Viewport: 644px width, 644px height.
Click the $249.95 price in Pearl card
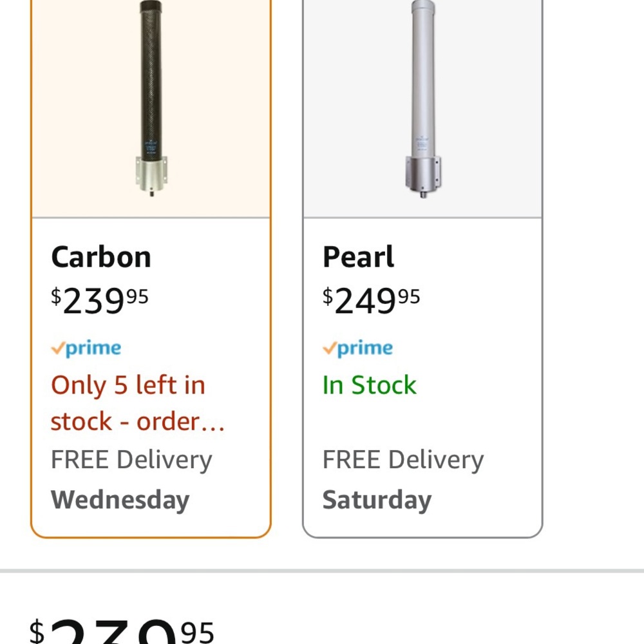[x=372, y=300]
